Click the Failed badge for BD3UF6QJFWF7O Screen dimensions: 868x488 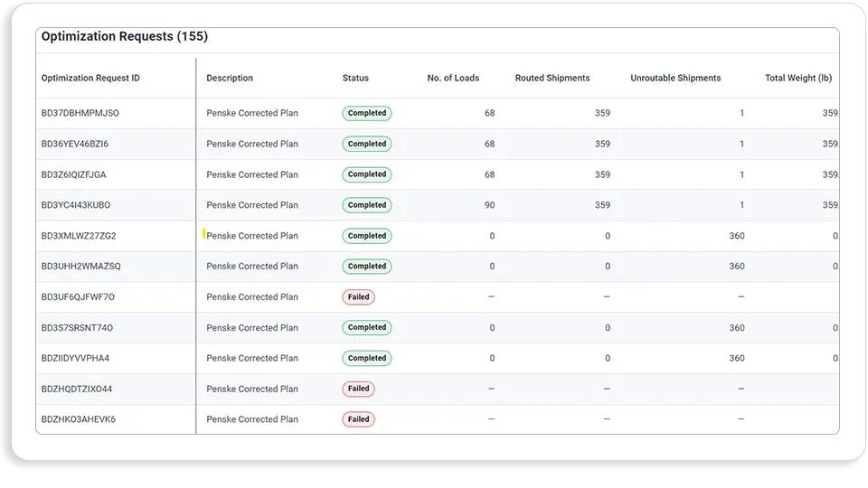point(358,297)
